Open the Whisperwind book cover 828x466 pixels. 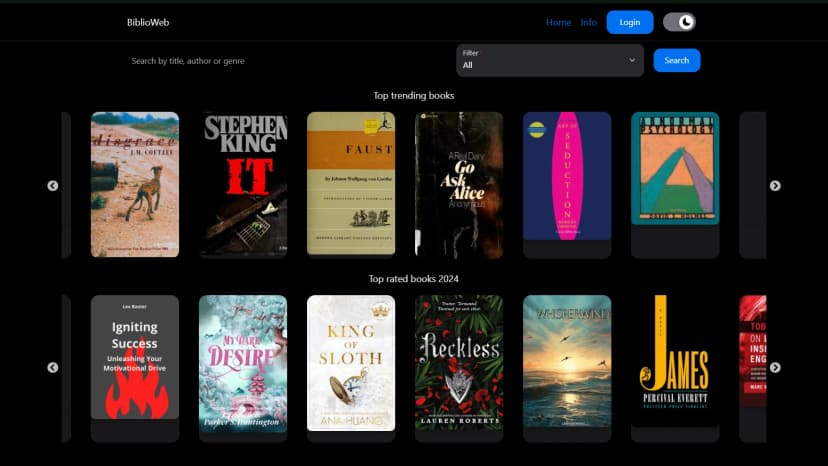point(567,361)
